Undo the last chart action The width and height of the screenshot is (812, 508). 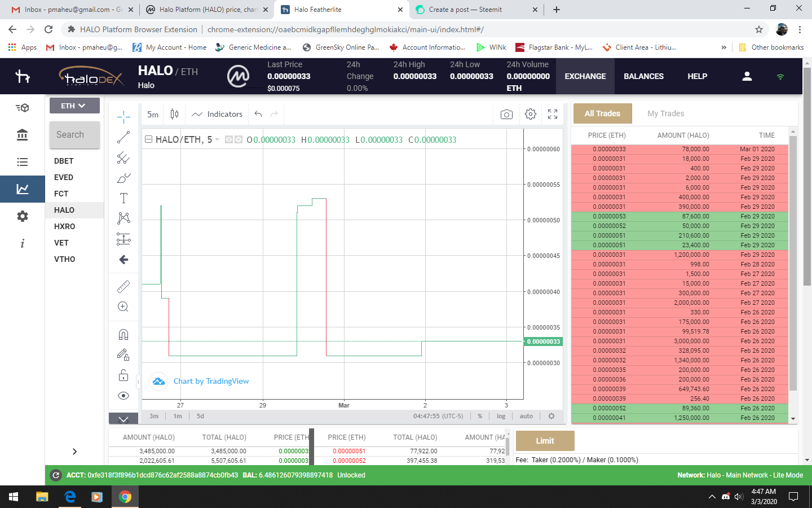(258, 114)
